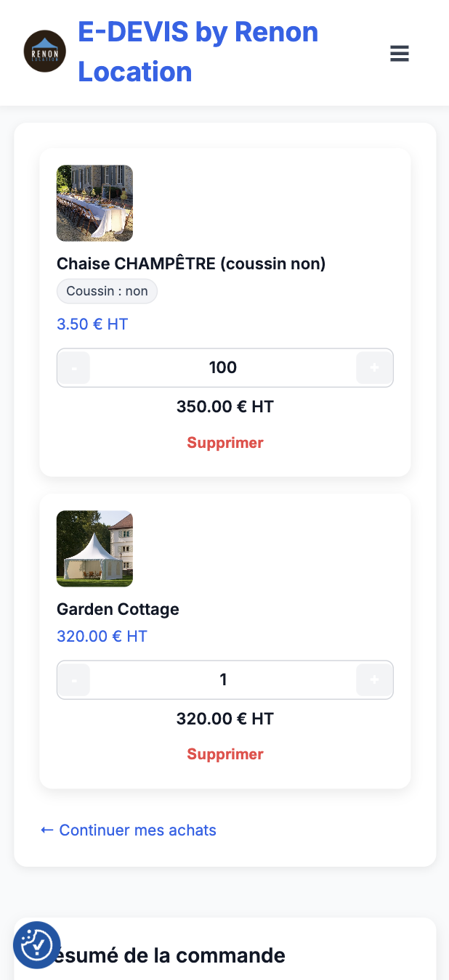Focus the Garden Cottage quantity field
The height and width of the screenshot is (980, 449).
pyautogui.click(x=223, y=680)
